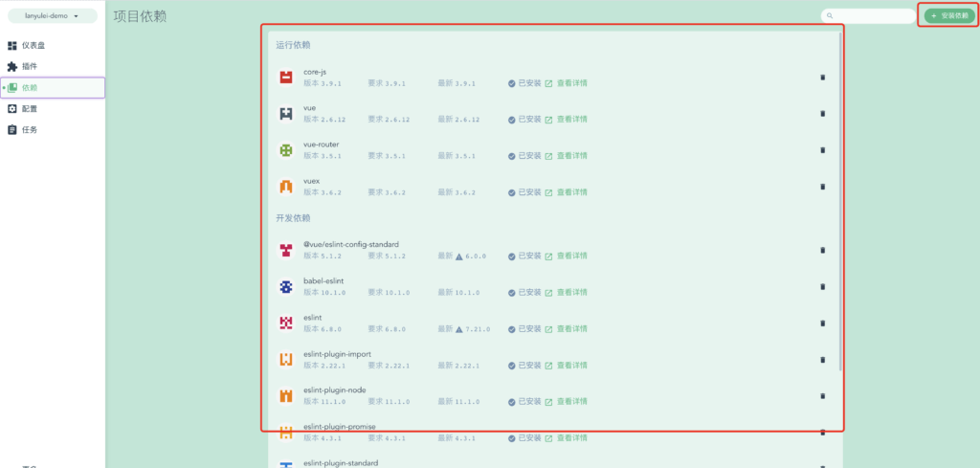View 查看详情 for eslint-plugin-import
Image resolution: width=980 pixels, height=468 pixels.
[567, 366]
